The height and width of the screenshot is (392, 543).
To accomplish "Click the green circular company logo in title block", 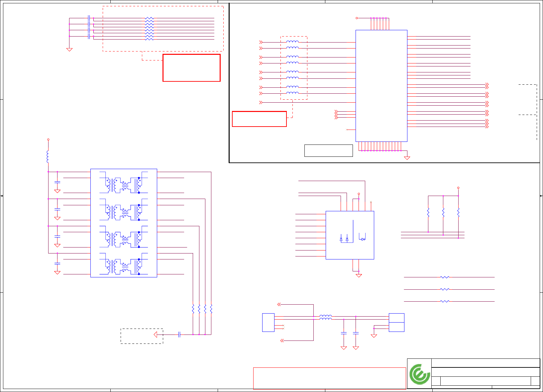I will [420, 374].
